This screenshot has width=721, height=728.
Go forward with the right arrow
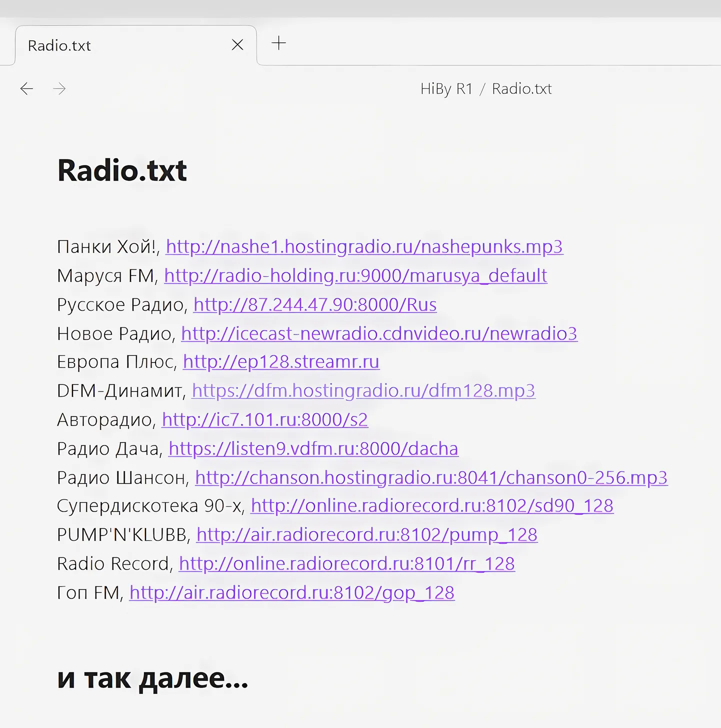pos(59,89)
